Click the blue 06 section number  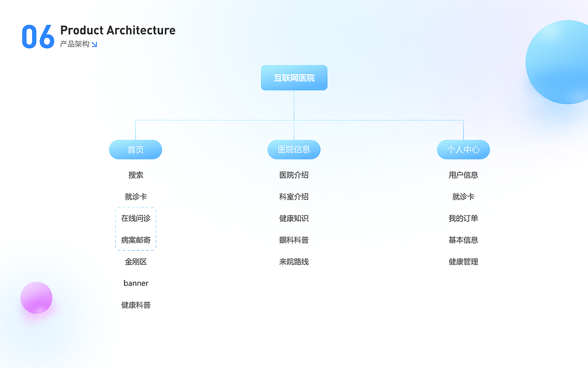click(38, 36)
